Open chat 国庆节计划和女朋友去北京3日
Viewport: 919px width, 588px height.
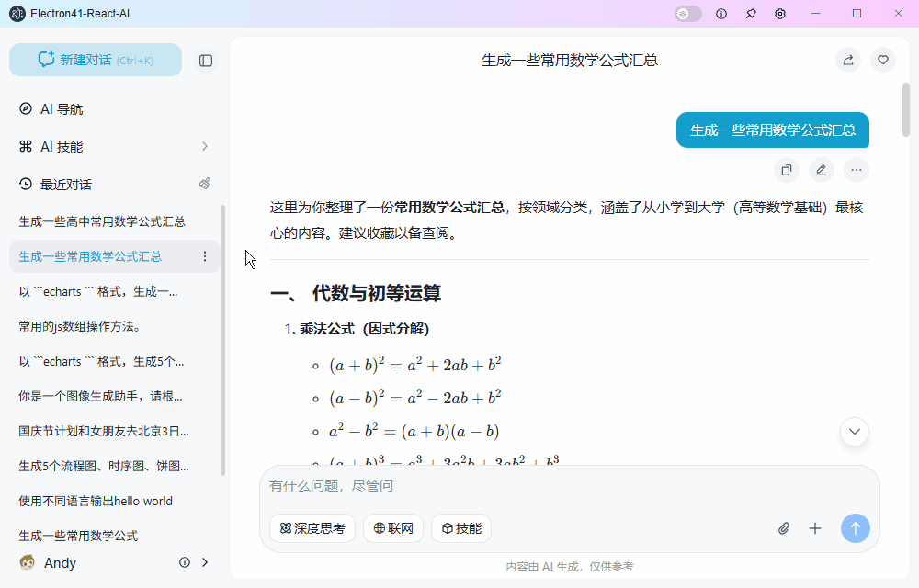click(114, 431)
